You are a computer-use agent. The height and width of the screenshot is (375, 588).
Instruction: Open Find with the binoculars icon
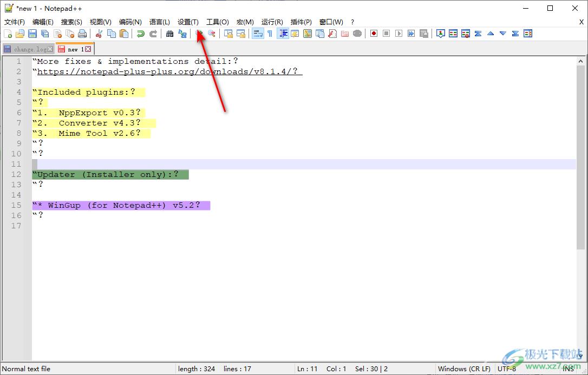point(170,34)
